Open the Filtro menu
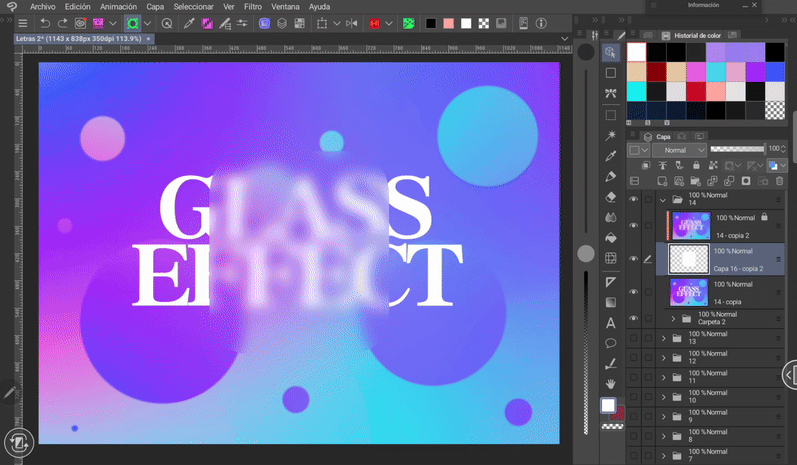Image resolution: width=797 pixels, height=465 pixels. 253,7
